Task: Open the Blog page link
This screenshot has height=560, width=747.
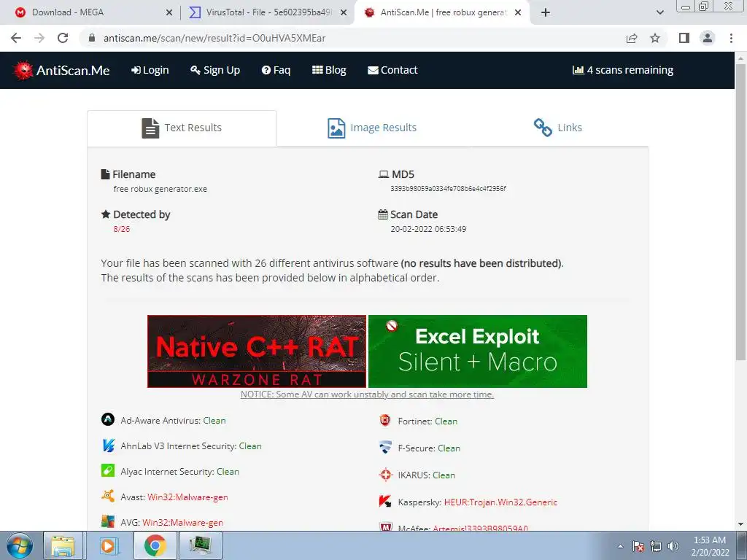Action: [x=329, y=70]
